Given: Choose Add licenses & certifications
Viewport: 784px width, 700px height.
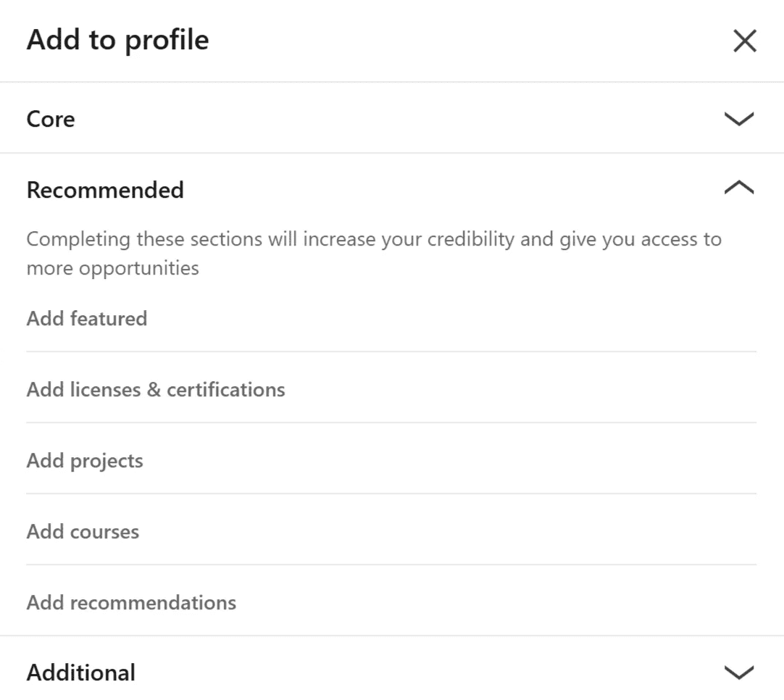Looking at the screenshot, I should click(x=156, y=390).
